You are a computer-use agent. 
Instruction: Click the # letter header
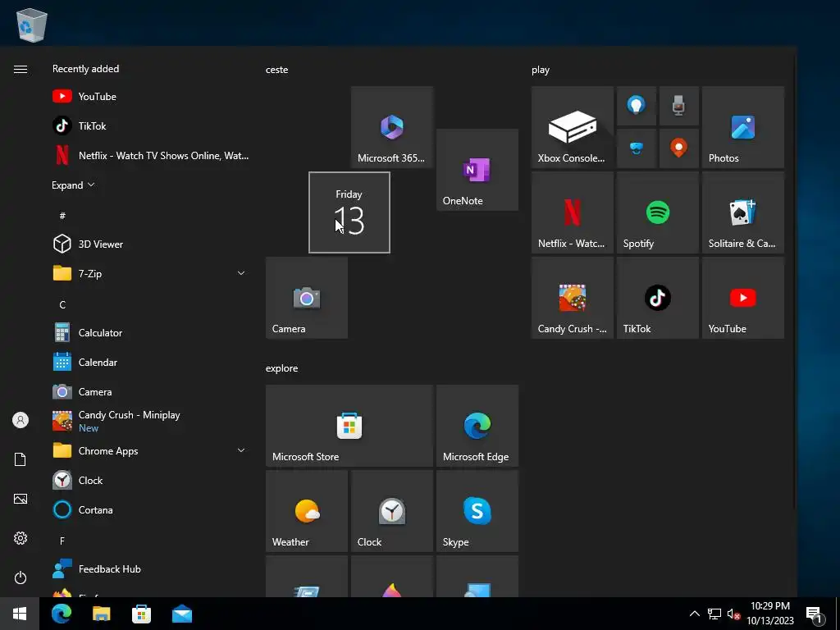pyautogui.click(x=62, y=216)
